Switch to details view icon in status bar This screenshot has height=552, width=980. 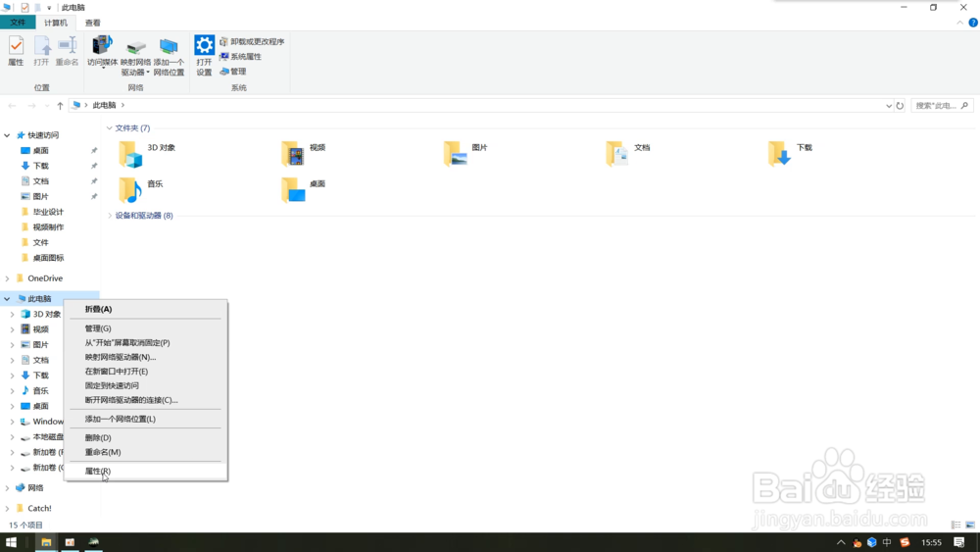(x=955, y=526)
